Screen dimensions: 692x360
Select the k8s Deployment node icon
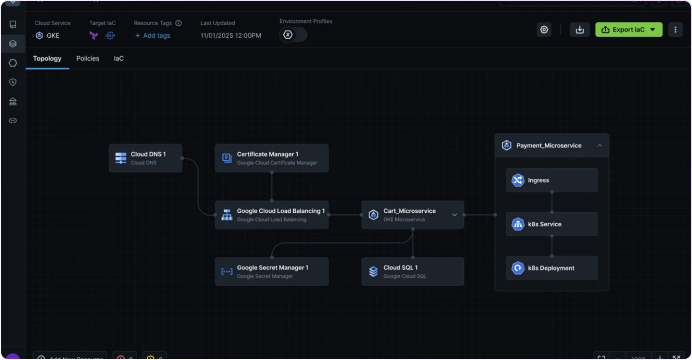pos(518,268)
